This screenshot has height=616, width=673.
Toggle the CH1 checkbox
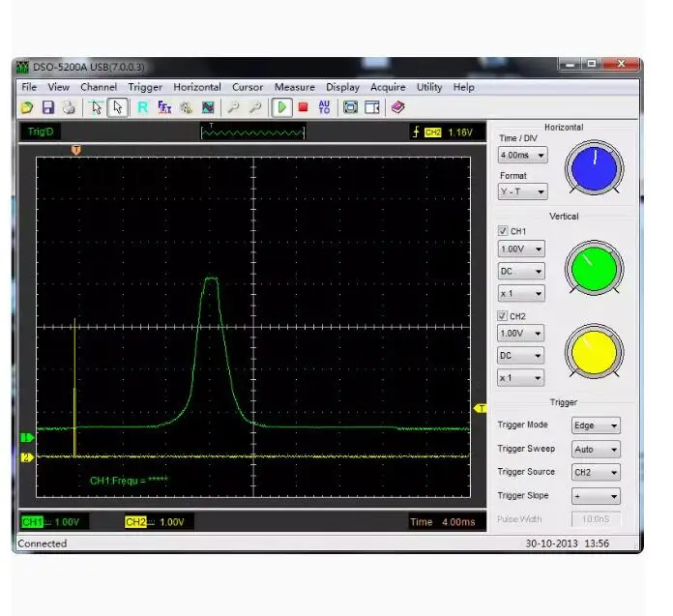(x=502, y=231)
